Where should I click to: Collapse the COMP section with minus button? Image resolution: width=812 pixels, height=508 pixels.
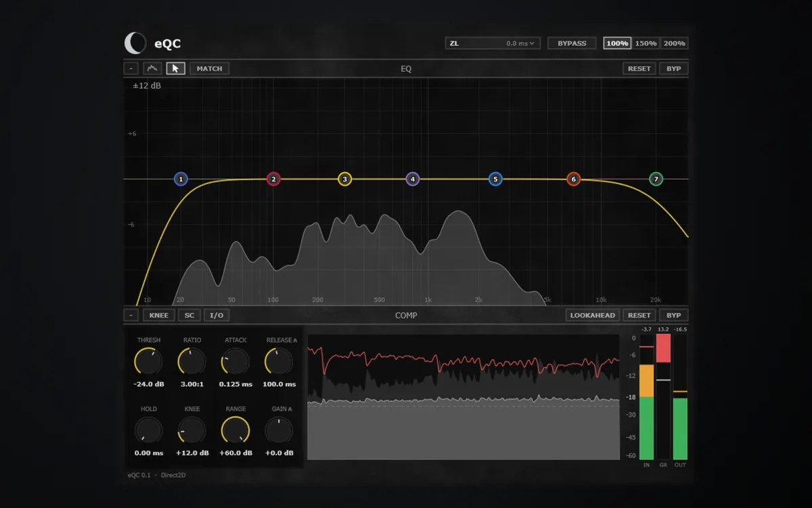click(x=132, y=315)
